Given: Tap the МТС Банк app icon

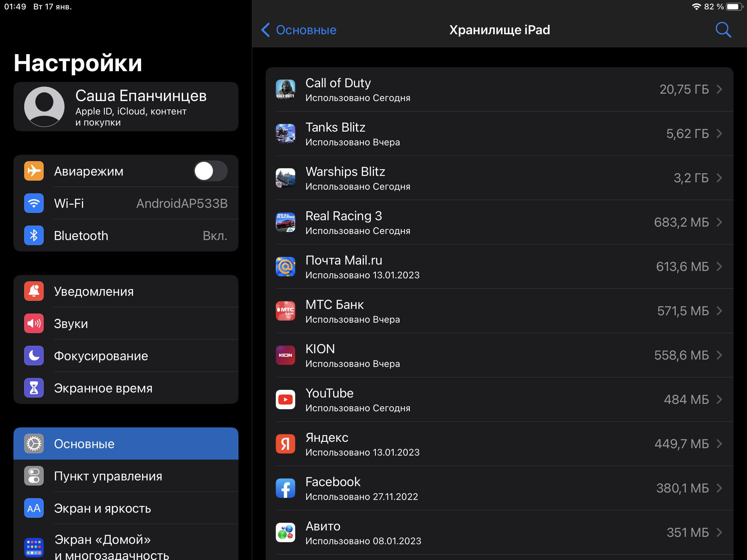Looking at the screenshot, I should (285, 311).
